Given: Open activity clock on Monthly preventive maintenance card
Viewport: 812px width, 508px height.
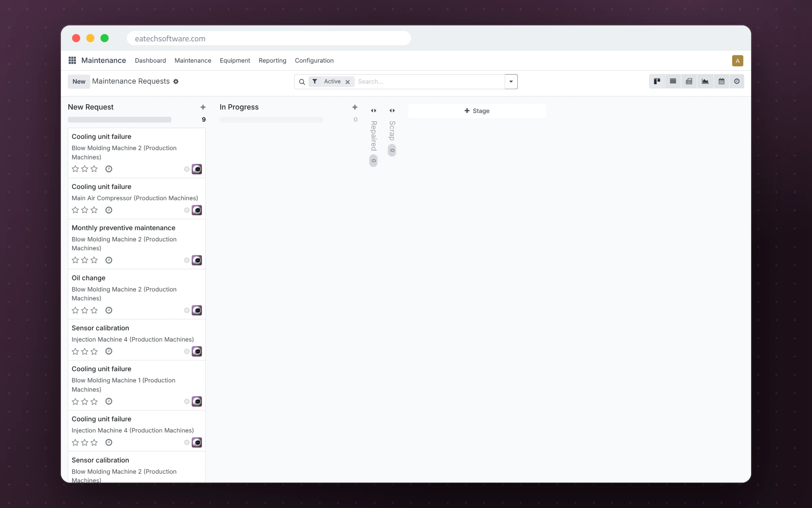Looking at the screenshot, I should click(109, 260).
